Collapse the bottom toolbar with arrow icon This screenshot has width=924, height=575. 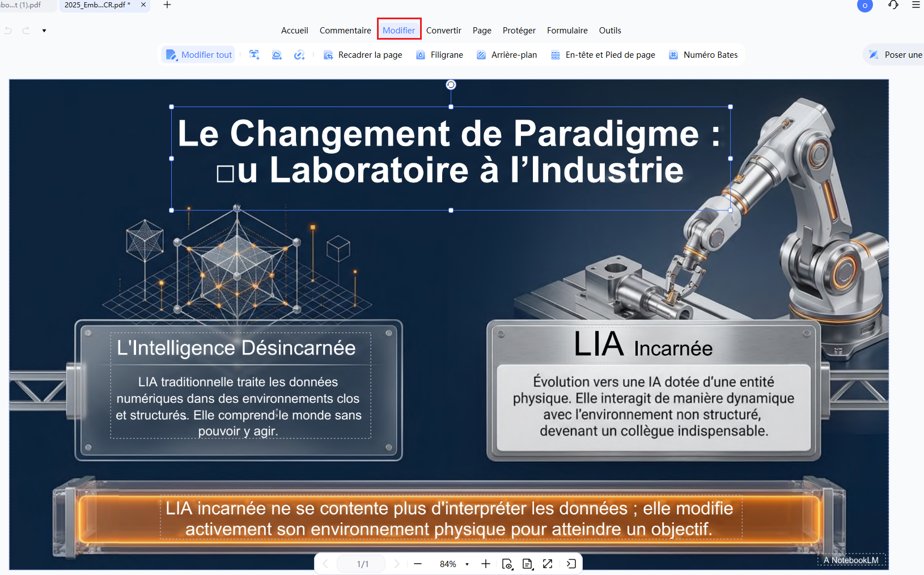point(571,564)
